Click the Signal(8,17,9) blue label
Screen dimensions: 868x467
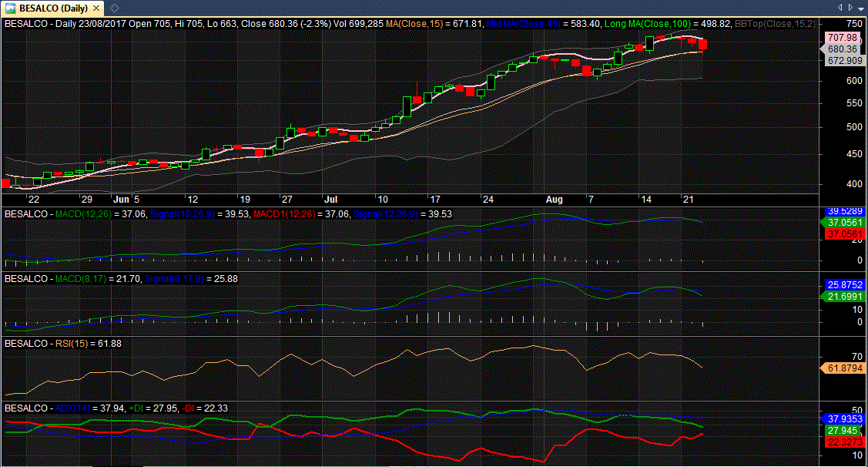click(174, 279)
